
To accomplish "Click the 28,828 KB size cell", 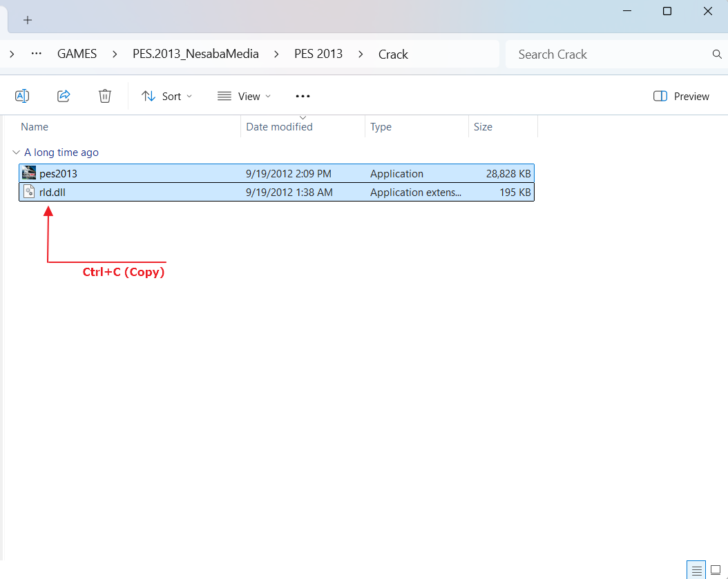I will tap(508, 173).
